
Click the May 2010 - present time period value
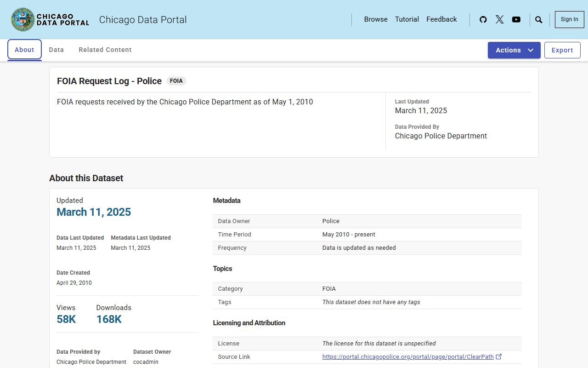coord(349,235)
